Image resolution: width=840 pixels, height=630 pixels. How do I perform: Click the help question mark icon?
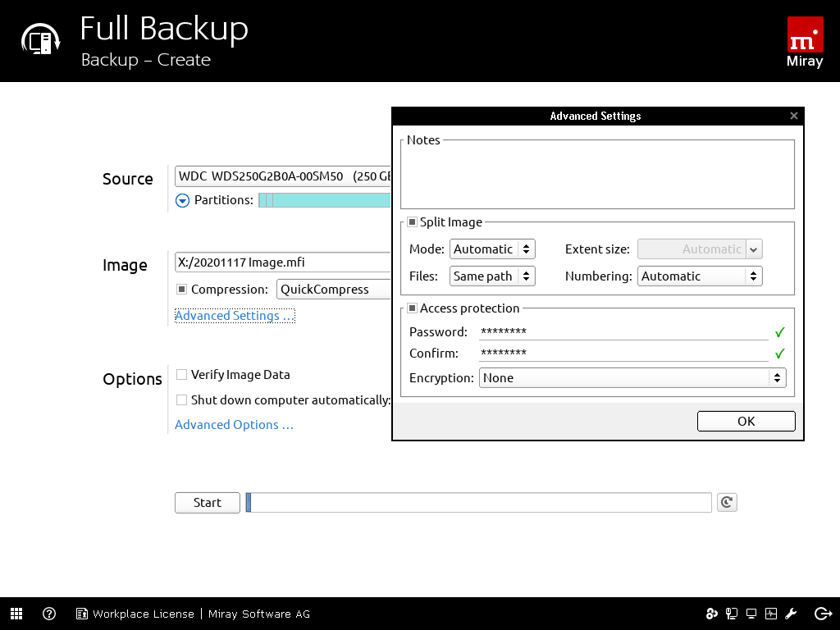49,614
